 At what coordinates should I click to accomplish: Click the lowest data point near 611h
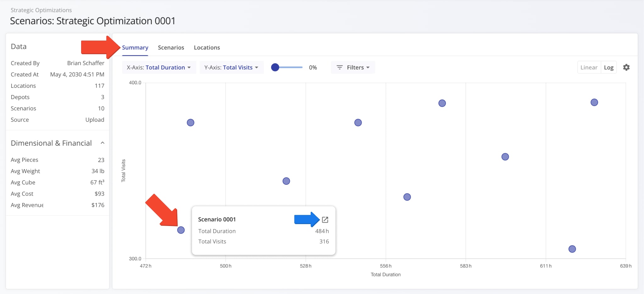pos(572,249)
